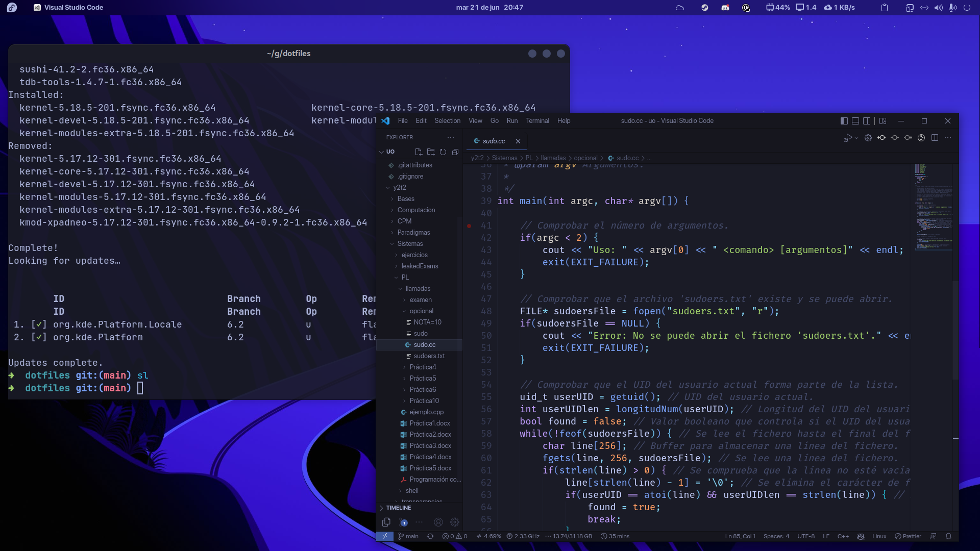Screen dimensions: 980x551
Task: Toggle file blame middle commit icon
Action: (895, 138)
